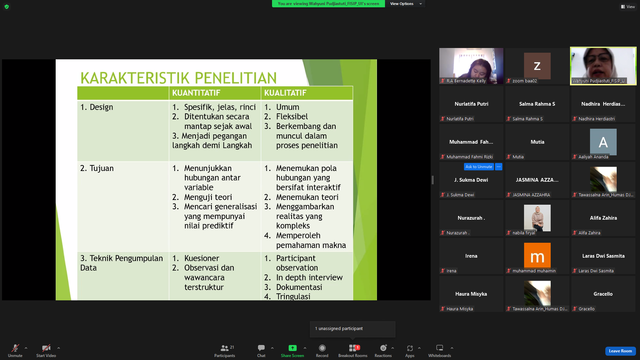Open the Reactions menu
The width and height of the screenshot is (640, 360).
[x=383, y=350]
